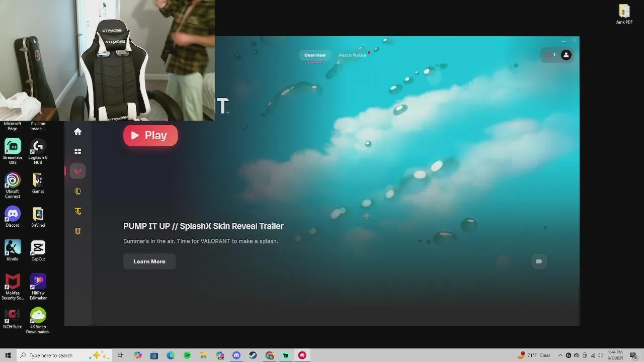Viewport: 644px width, 362px height.
Task: Select the Pixillion Image desktop shortcut
Action: (38, 126)
